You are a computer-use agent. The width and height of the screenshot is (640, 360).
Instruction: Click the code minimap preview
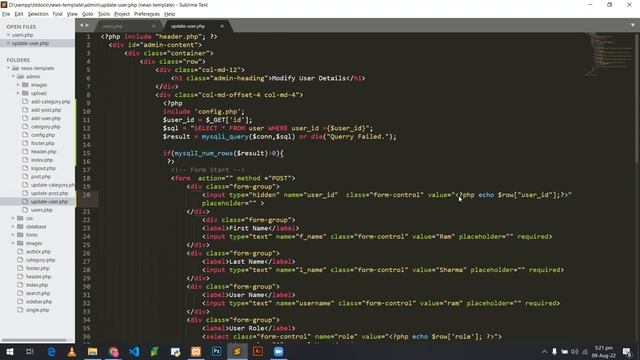(609, 53)
